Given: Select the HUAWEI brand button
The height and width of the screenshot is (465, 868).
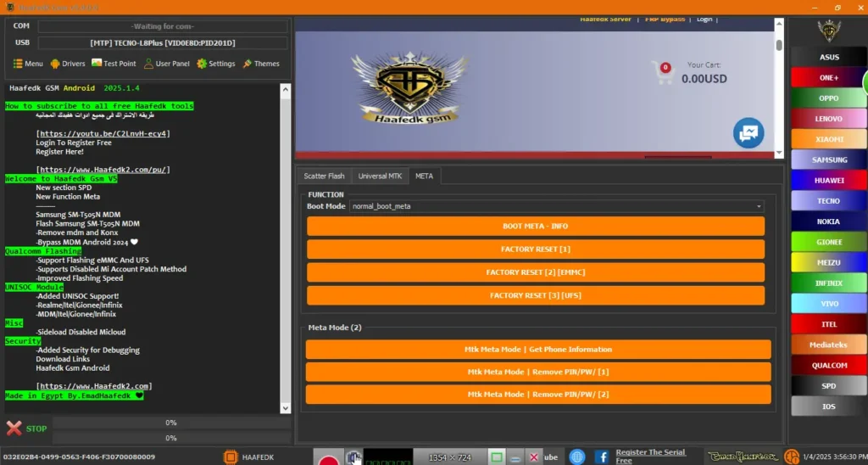Looking at the screenshot, I should (x=829, y=180).
